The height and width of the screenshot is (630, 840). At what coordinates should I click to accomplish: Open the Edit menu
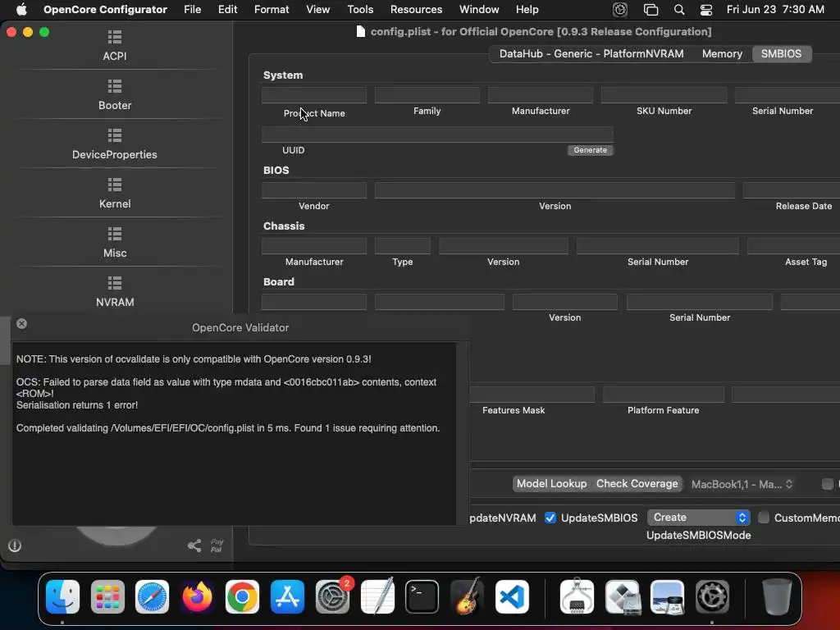click(228, 10)
